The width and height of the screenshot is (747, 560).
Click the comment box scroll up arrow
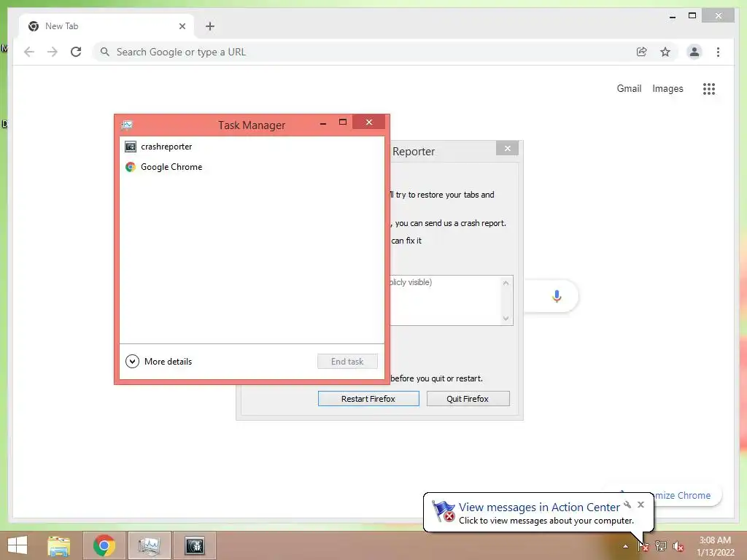[x=506, y=283]
